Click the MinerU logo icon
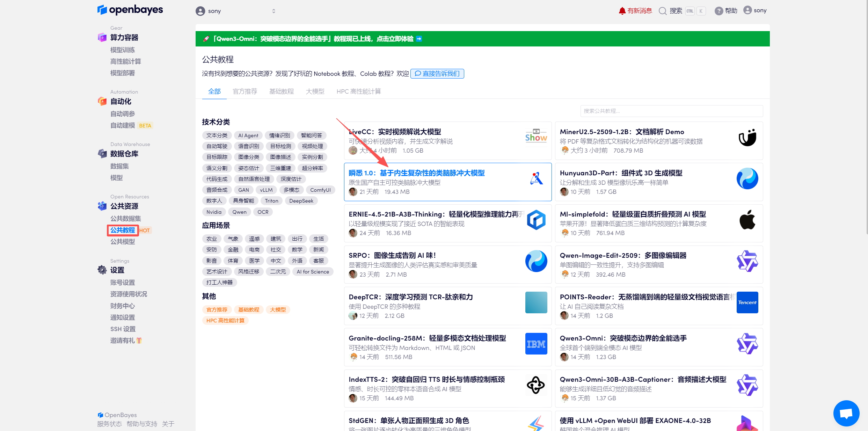This screenshot has width=868, height=431. coord(747,137)
